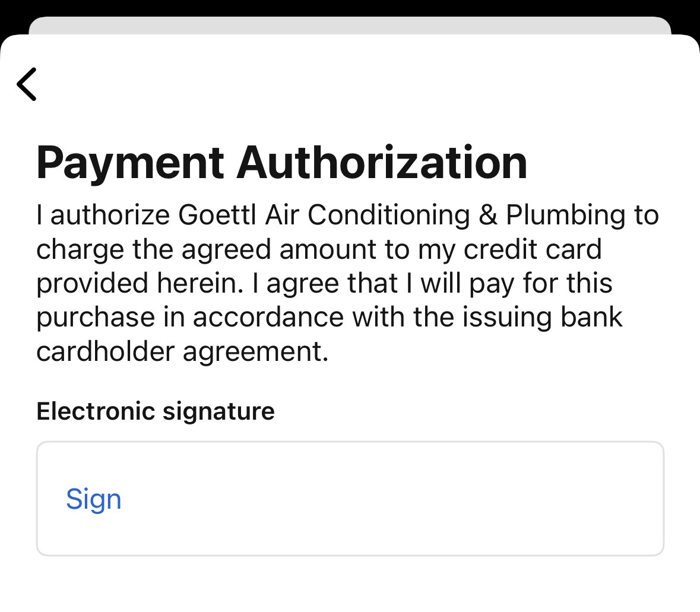Image resolution: width=700 pixels, height=612 pixels.
Task: Click the opening words I authorize
Action: pyautogui.click(x=103, y=215)
